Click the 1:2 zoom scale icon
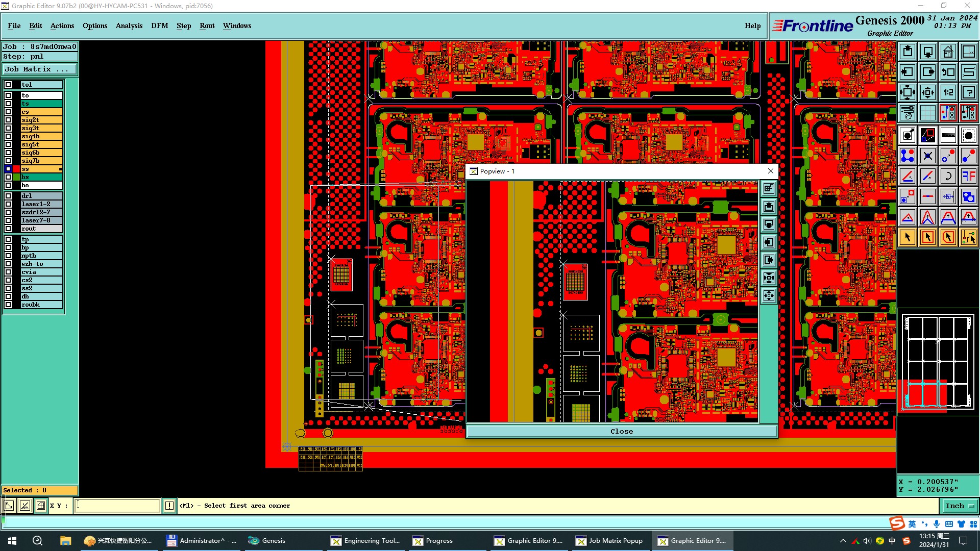Screen dimensions: 980x551 [x=948, y=92]
